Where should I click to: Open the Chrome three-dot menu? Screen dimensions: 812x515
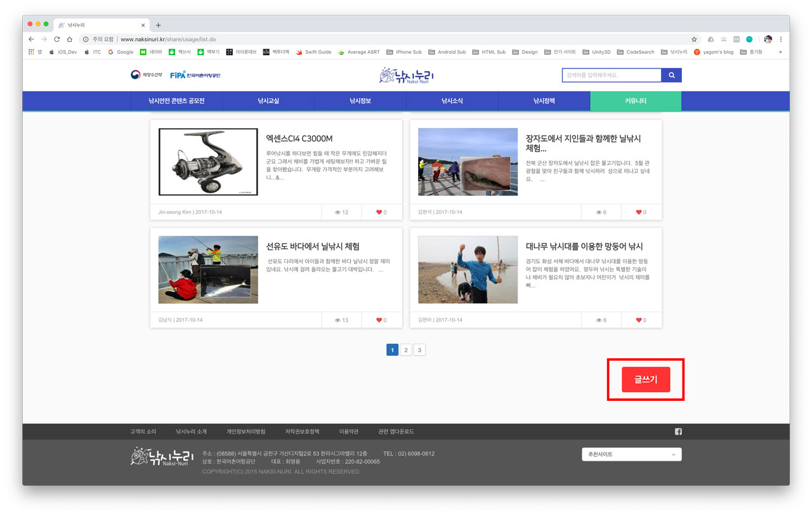[x=782, y=38]
